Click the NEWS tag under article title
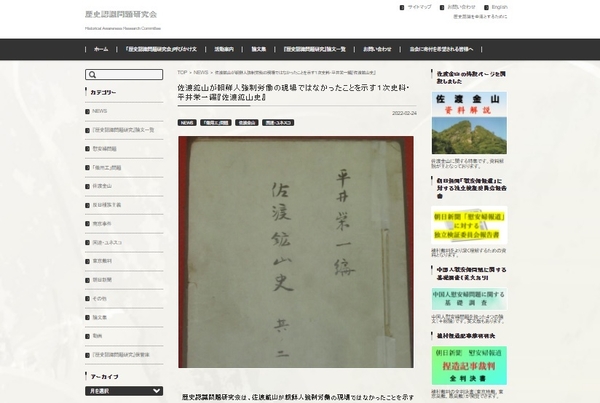Screen dimensions: 600x403 [187, 123]
